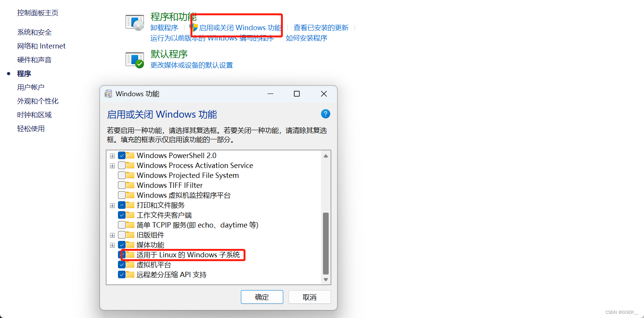
Task: Click the folder icon for 旧版组件
Action: (130, 234)
